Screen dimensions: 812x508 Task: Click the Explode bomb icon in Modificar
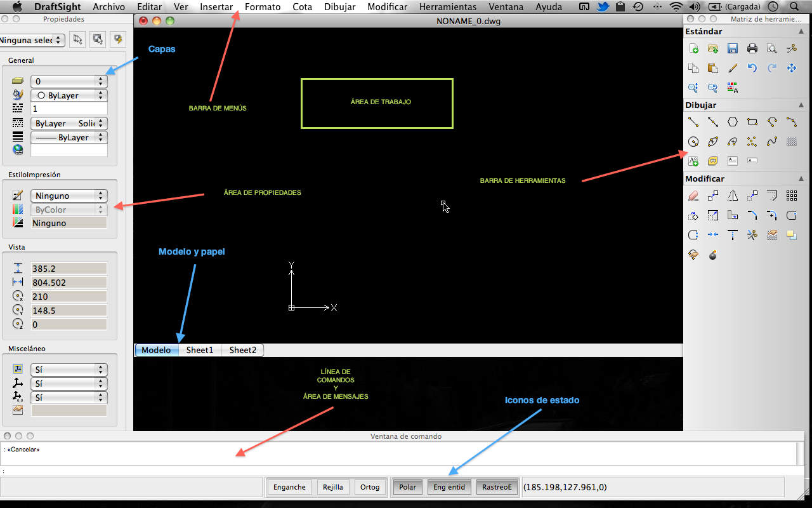(713, 255)
